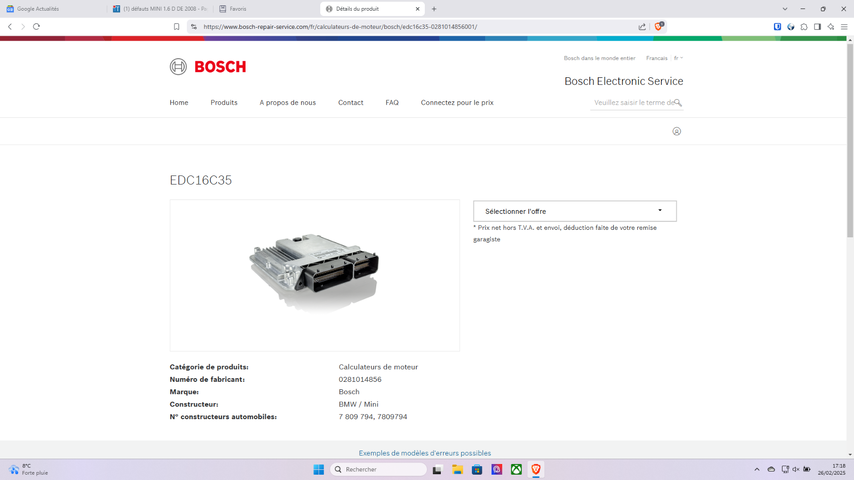Click Connectez pour le prix
854x480 pixels.
[x=457, y=102]
